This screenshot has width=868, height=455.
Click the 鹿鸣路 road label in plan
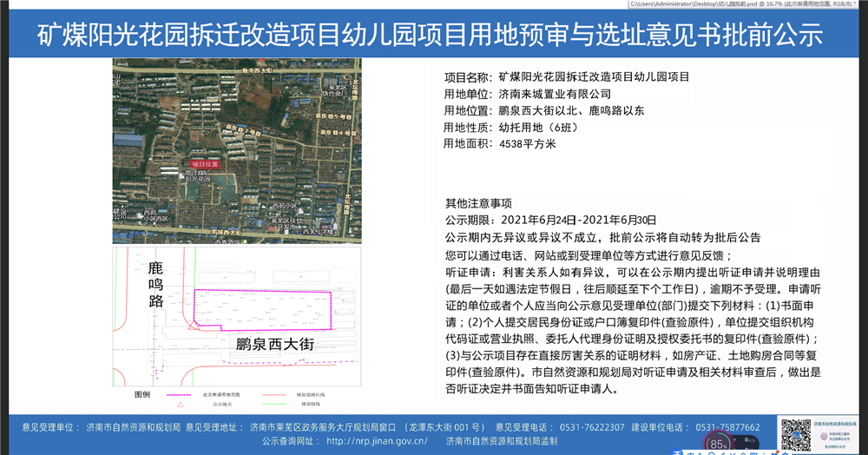155,285
